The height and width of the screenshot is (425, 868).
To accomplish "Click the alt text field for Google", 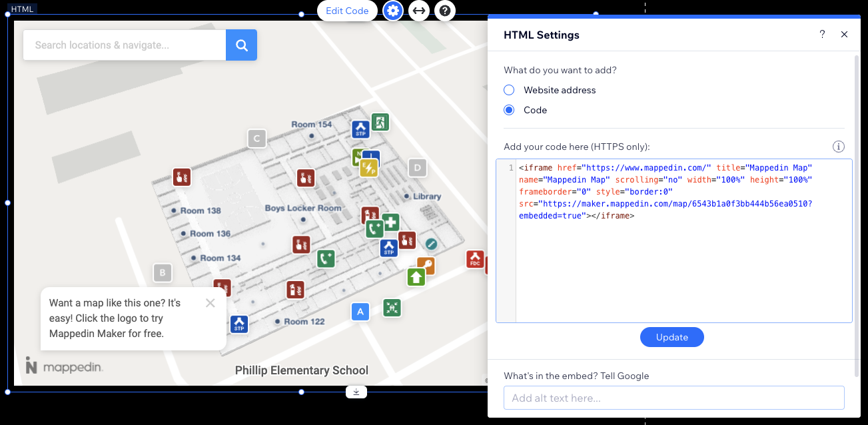I will (673, 397).
